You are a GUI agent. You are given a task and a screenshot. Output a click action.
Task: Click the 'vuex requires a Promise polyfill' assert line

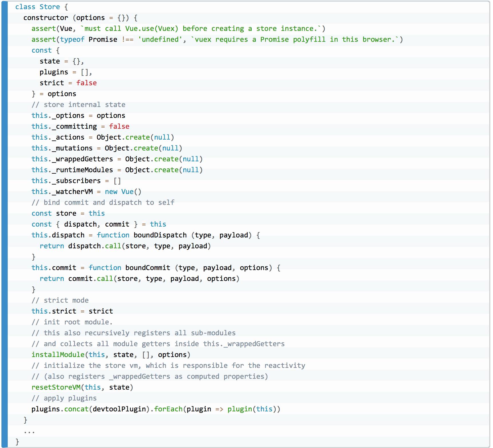217,39
